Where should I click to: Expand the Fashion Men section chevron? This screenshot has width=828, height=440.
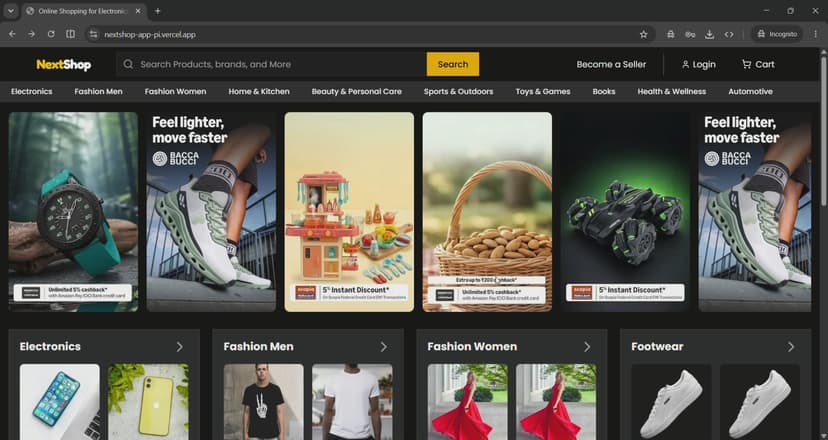click(383, 347)
